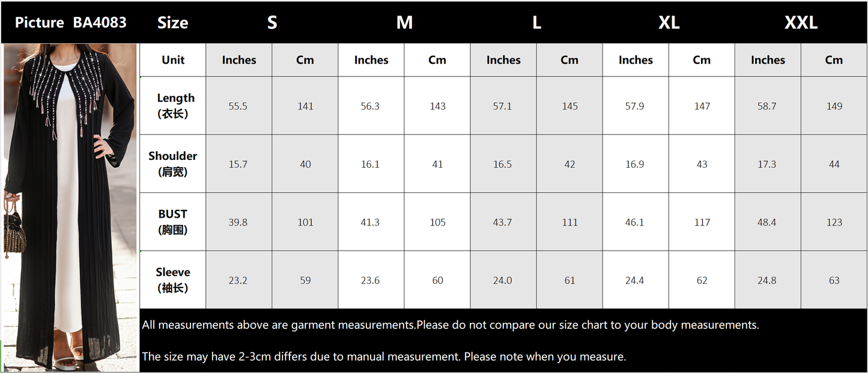Select the XXL sleeve cell 24.8 inches
The image size is (868, 374).
pos(768,280)
